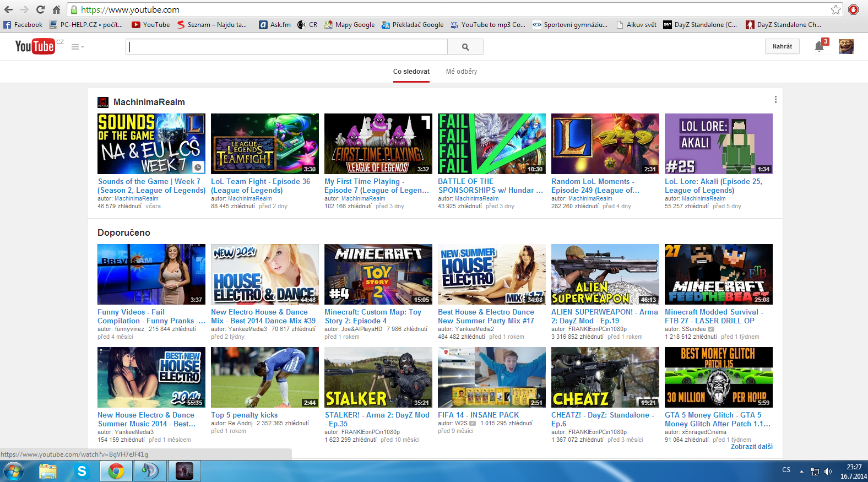The height and width of the screenshot is (482, 868).
Task: Open the Aikuv svět bookmark
Action: [636, 25]
